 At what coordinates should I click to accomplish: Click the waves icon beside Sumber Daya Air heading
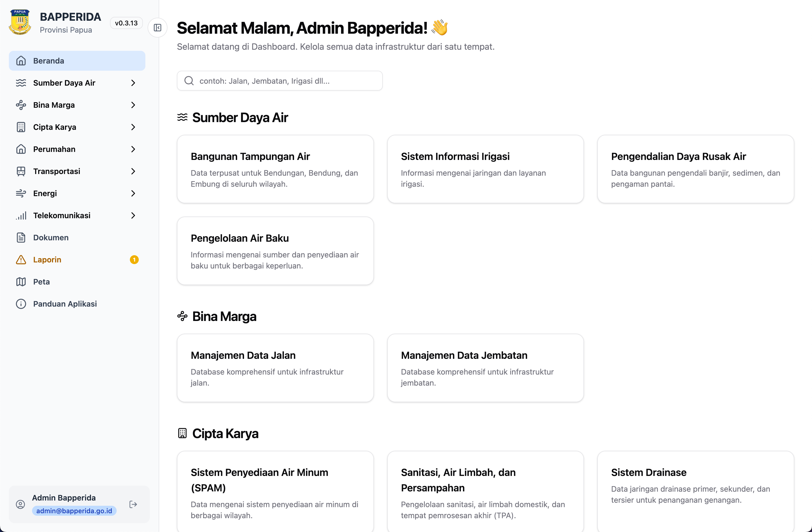[182, 117]
